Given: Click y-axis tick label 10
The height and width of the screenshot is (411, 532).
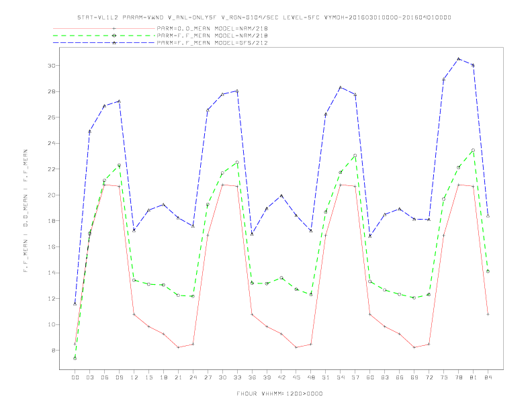Looking at the screenshot, I should coord(51,324).
